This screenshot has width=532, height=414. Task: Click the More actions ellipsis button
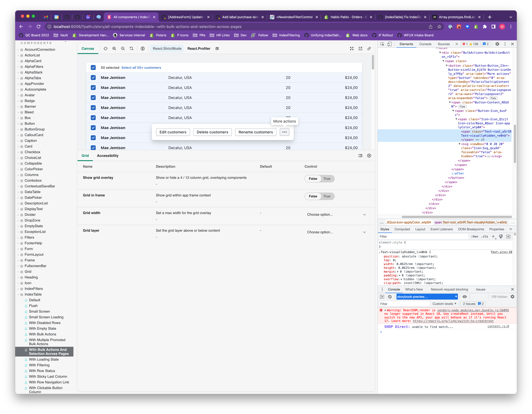click(285, 132)
